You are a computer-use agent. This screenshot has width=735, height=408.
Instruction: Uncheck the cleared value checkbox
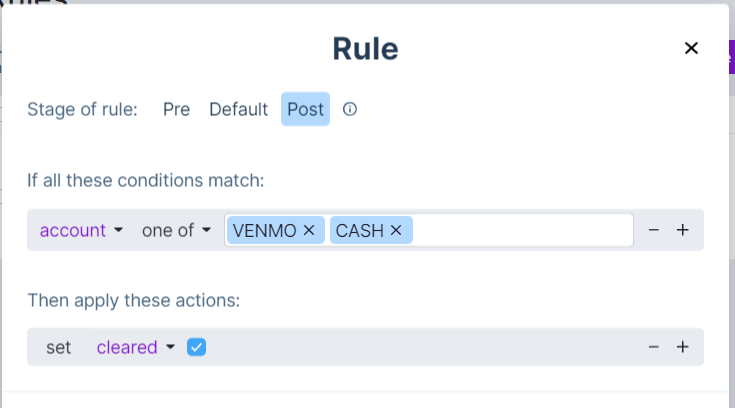point(197,347)
